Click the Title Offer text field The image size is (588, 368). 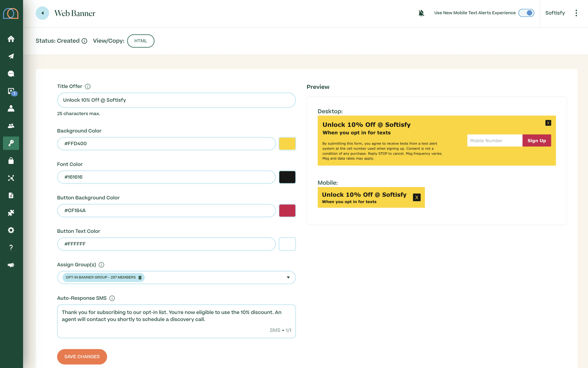(x=176, y=100)
